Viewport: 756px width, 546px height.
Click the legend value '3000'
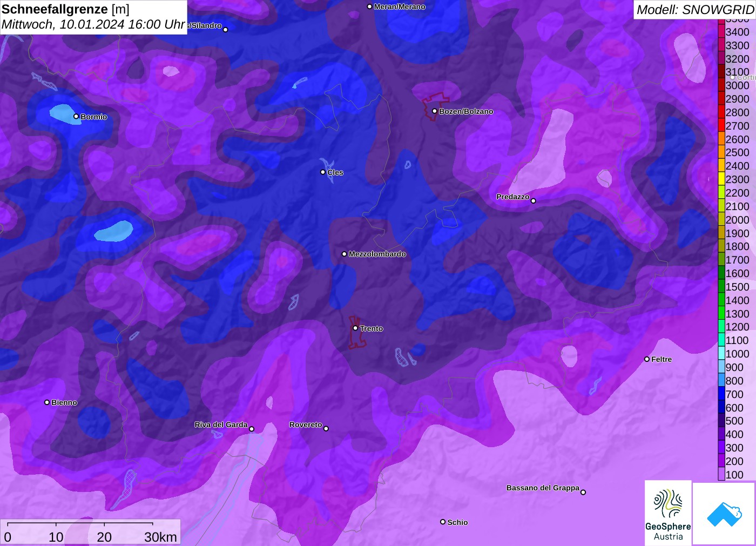[737, 85]
